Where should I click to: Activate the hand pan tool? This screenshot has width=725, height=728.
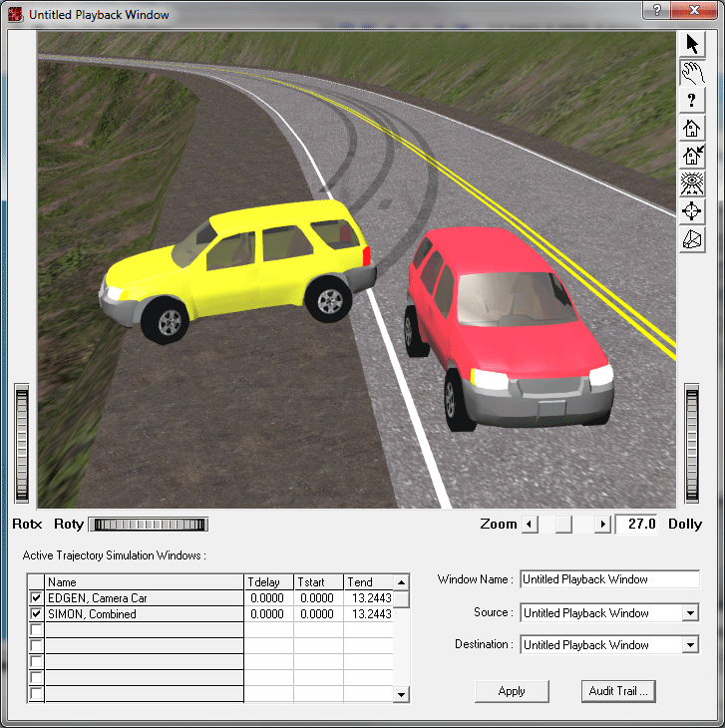click(692, 73)
